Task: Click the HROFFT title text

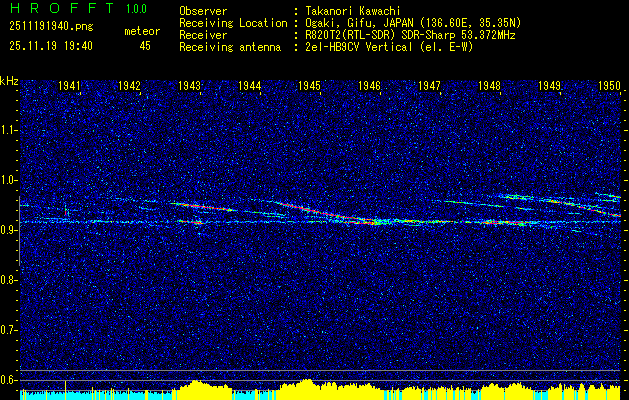Action: click(63, 8)
